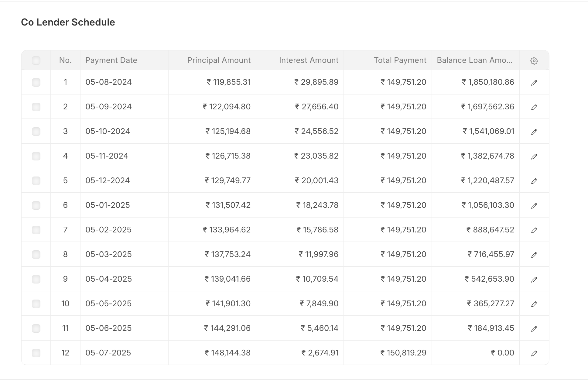This screenshot has height=381, width=588.
Task: Edit row 5 with pencil icon
Action: (534, 181)
